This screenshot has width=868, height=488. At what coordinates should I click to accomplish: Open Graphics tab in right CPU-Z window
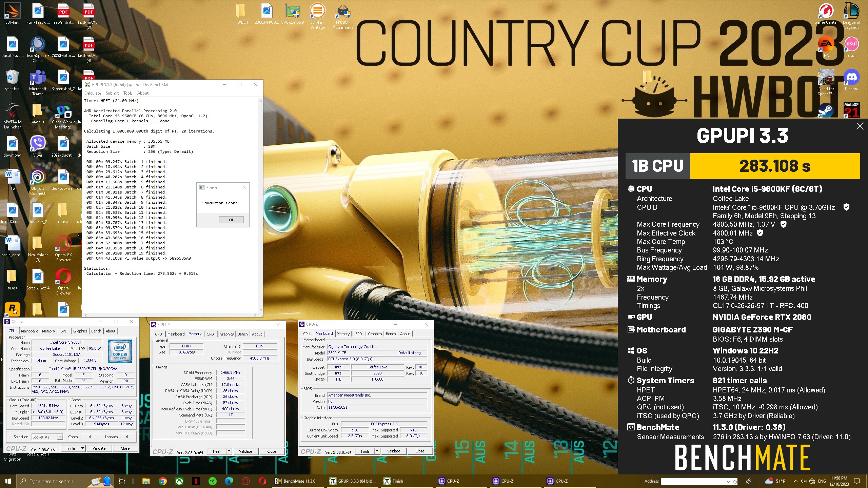point(375,334)
